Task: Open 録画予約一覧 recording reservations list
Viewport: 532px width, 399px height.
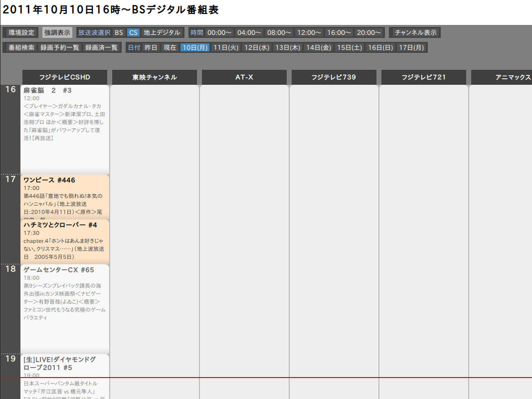Action: click(60, 47)
